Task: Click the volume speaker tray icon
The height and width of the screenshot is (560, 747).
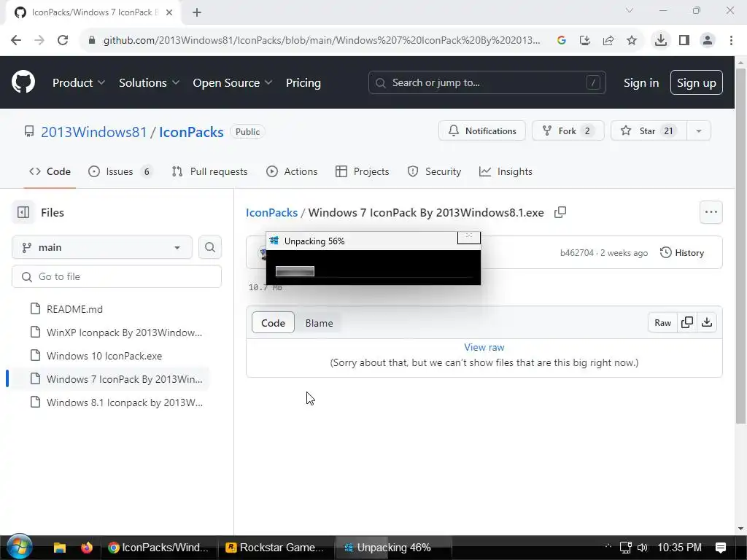Action: point(642,548)
